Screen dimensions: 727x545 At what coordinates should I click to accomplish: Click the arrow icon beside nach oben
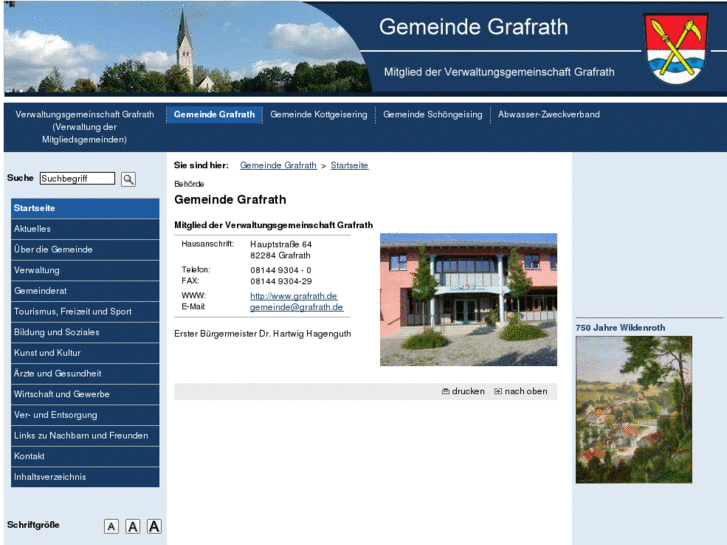pyautogui.click(x=498, y=391)
